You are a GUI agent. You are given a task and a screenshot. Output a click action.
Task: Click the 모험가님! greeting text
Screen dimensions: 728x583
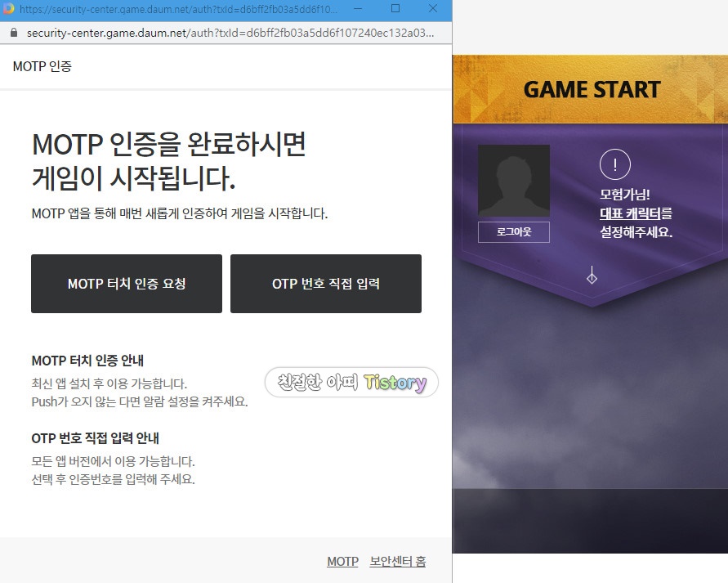click(x=625, y=194)
